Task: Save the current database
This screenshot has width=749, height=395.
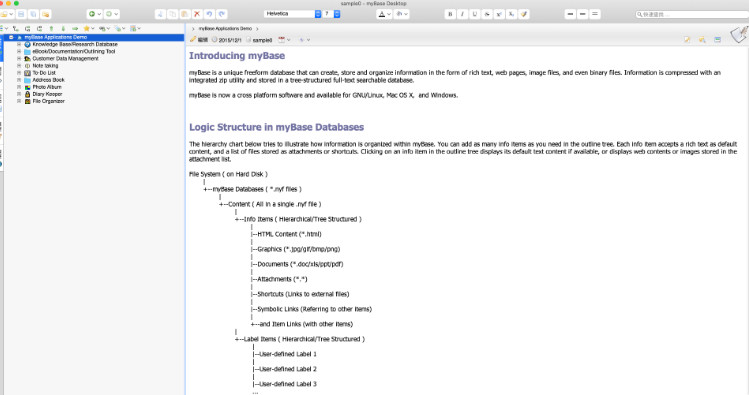Action: [21, 14]
